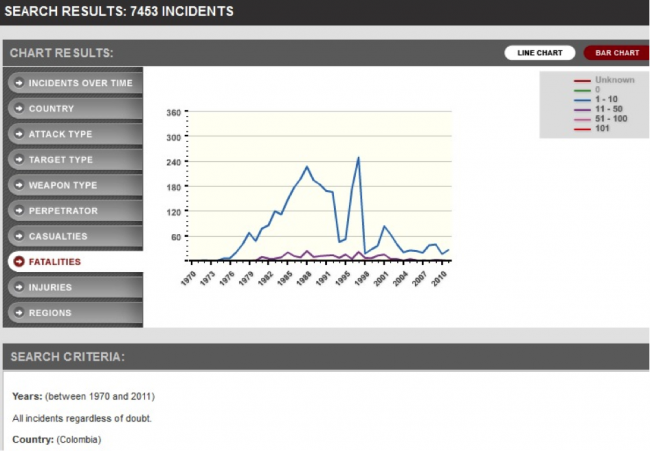Click x-axis year '1988'

point(304,278)
